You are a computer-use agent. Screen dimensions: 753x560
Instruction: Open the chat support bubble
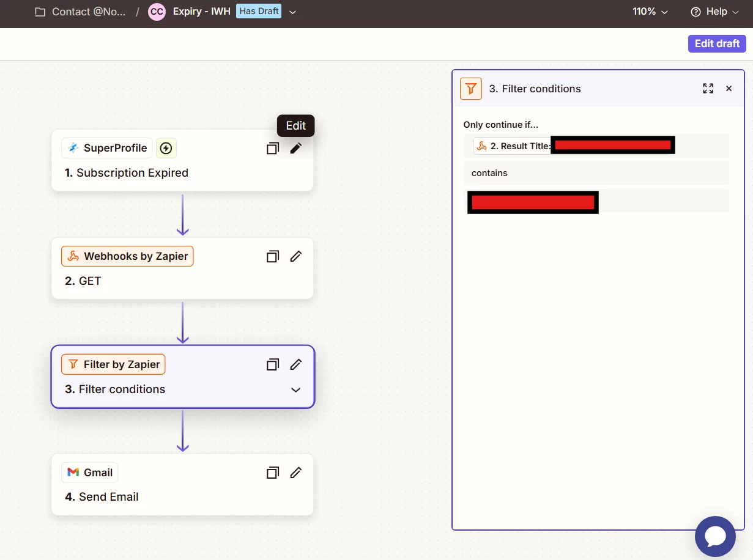point(715,536)
